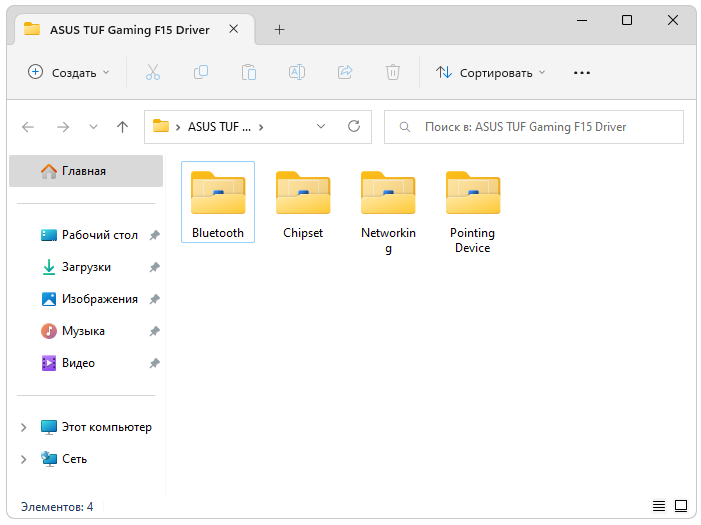The image size is (701, 525).
Task: Open the Сортировать dropdown
Action: pyautogui.click(x=491, y=72)
